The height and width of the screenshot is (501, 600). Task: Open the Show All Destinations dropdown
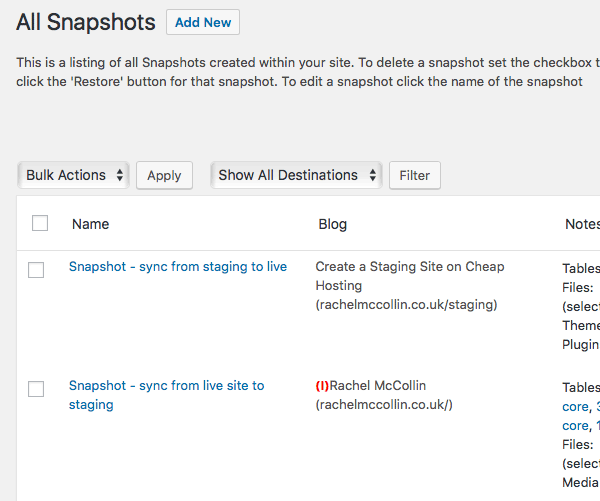point(296,175)
